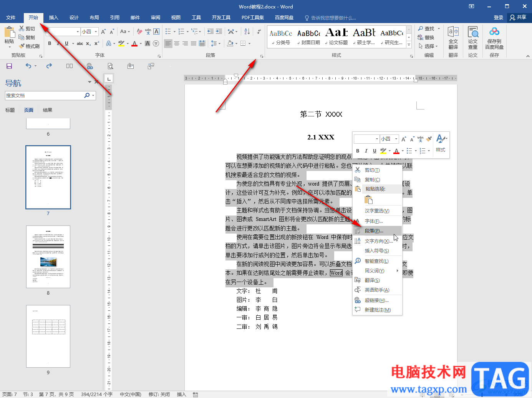Click the Find (查找) icon in the editing group
Screen dimensions: 532x398
[421, 29]
